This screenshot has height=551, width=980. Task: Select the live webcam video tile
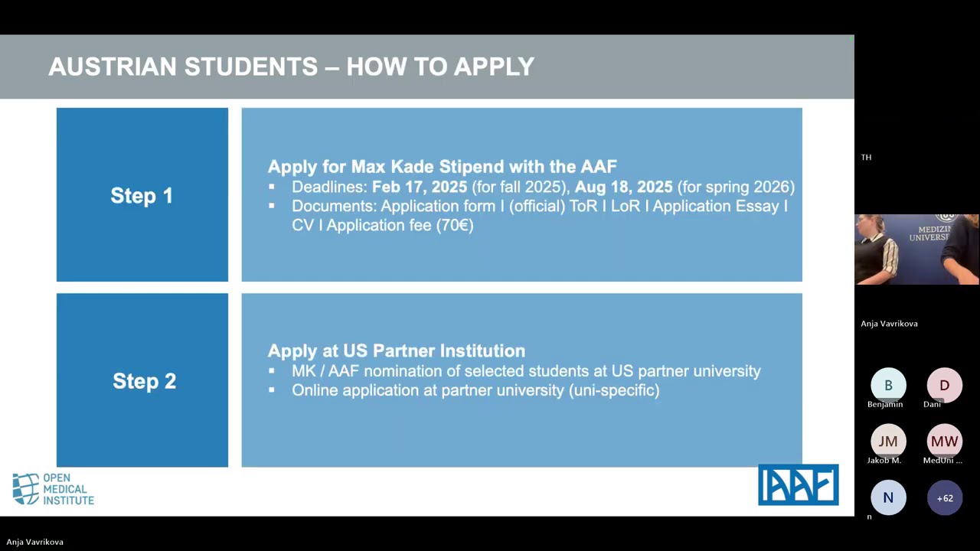916,249
